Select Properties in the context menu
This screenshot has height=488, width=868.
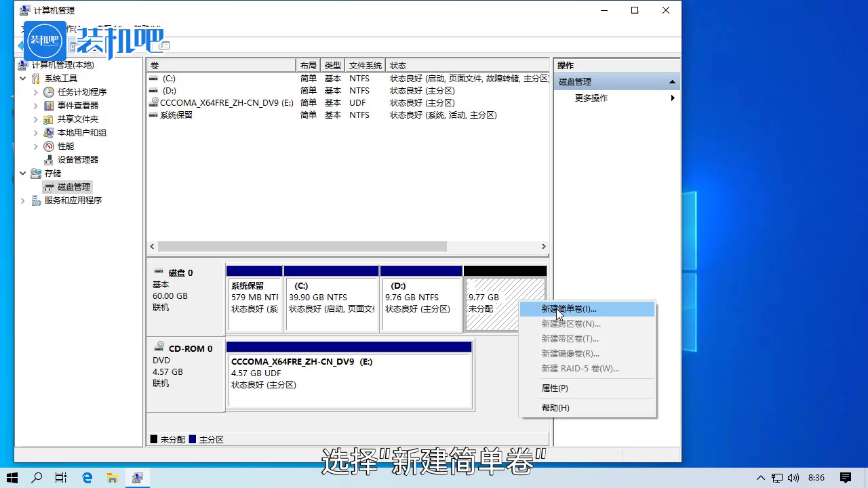[x=555, y=388]
